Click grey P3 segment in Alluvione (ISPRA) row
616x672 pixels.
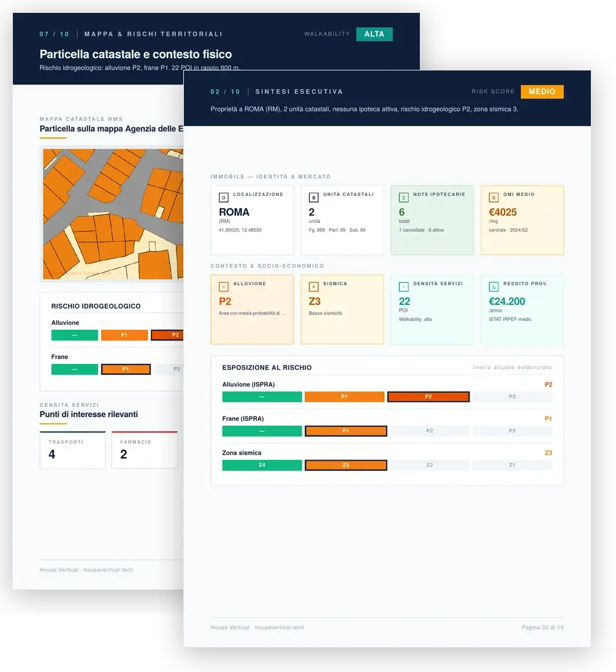(x=512, y=397)
